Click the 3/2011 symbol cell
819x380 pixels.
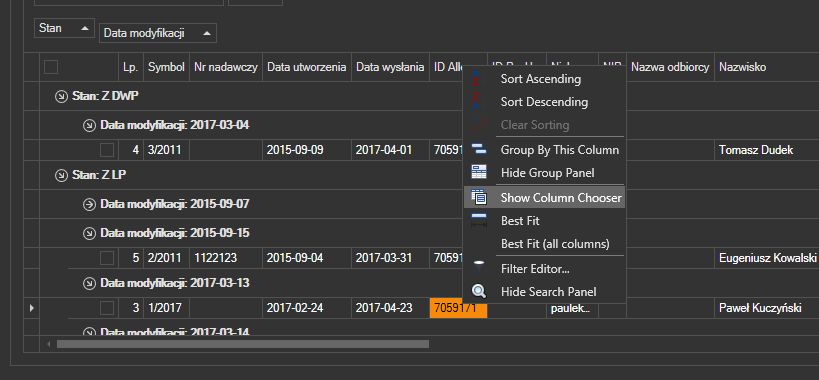coord(166,150)
